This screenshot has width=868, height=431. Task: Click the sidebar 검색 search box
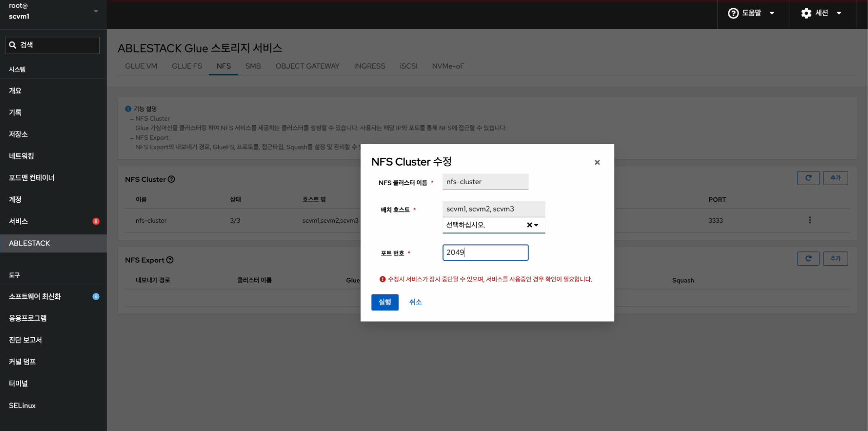click(x=52, y=45)
